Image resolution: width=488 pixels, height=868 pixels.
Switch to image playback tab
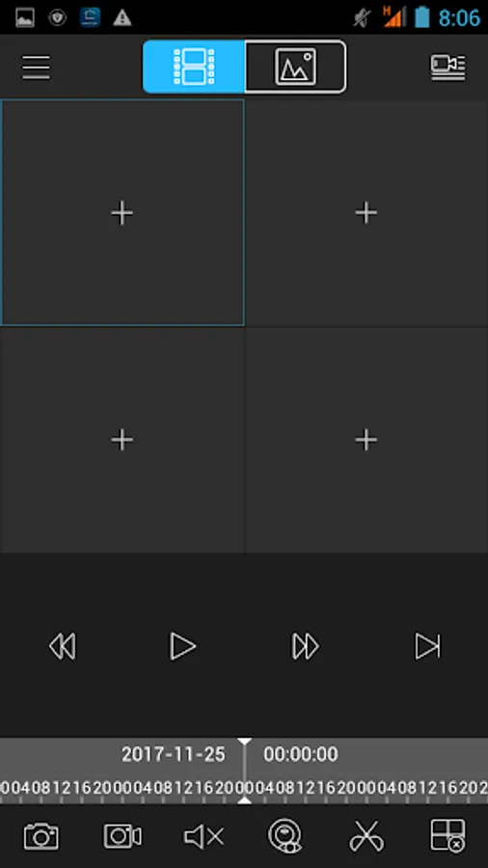tap(295, 67)
